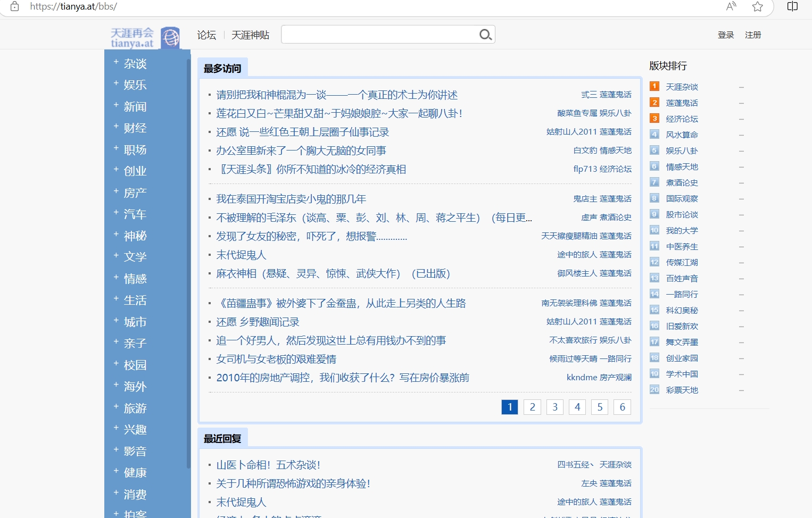Expand the 娱乐 category

coord(135,85)
